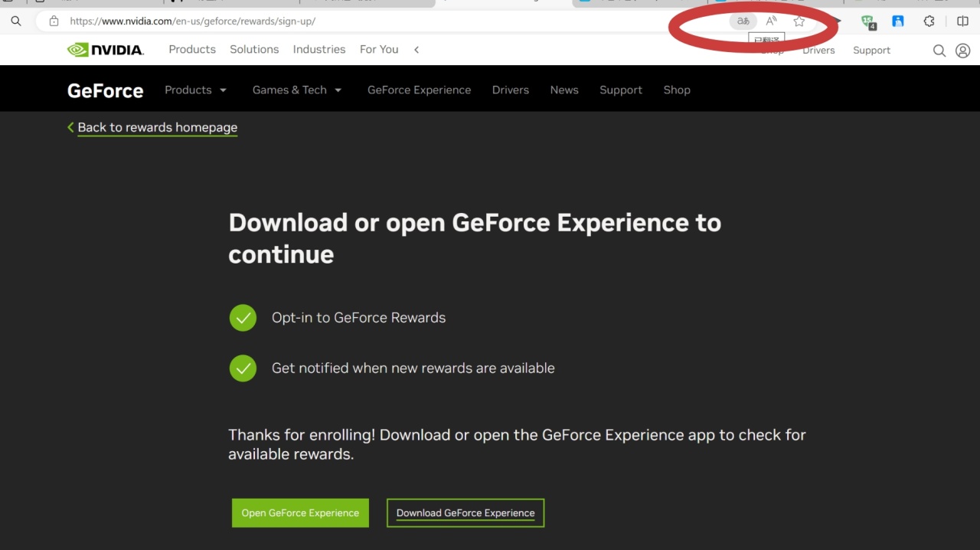Expand the Games & Tech dropdown

[297, 90]
